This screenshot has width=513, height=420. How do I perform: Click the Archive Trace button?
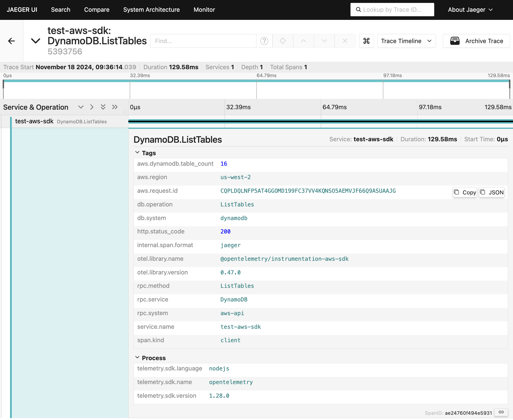pos(476,41)
